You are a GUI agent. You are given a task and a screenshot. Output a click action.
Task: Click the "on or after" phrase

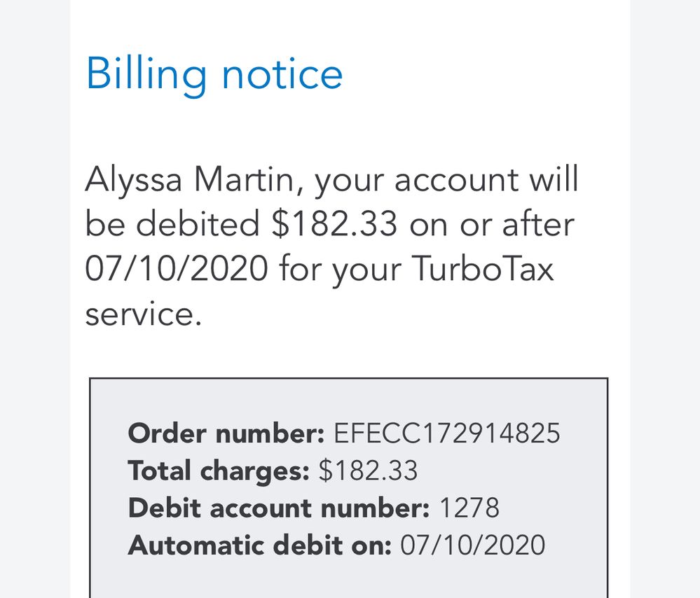pyautogui.click(x=492, y=224)
